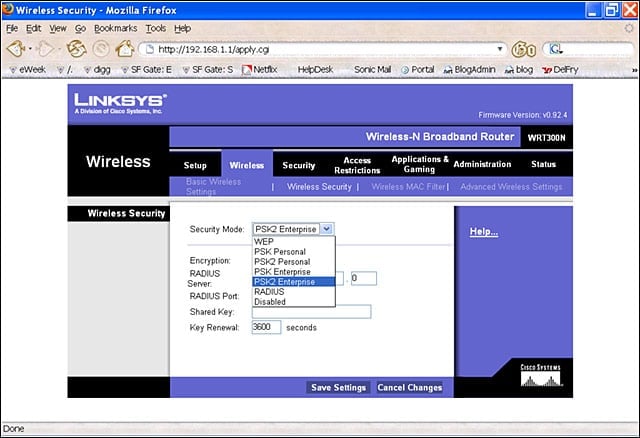The width and height of the screenshot is (640, 438).
Task: Open the Tools menu
Action: [156, 28]
